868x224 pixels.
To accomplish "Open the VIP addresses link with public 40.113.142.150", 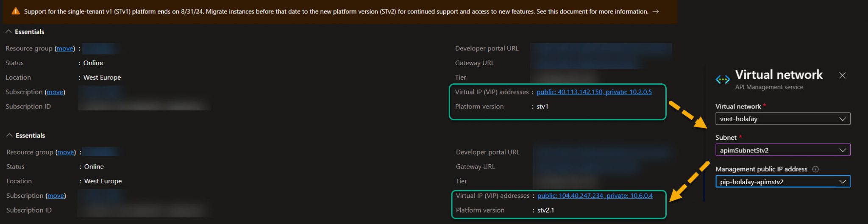I will click(594, 92).
